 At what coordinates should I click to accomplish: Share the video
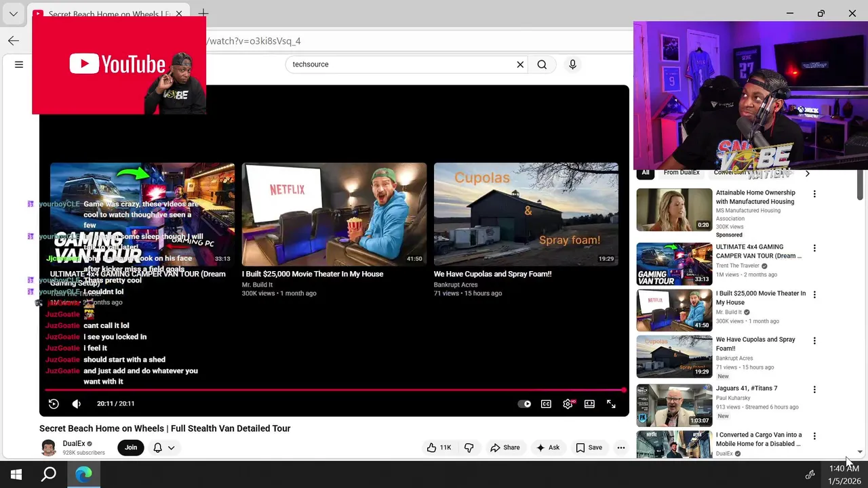click(x=505, y=447)
